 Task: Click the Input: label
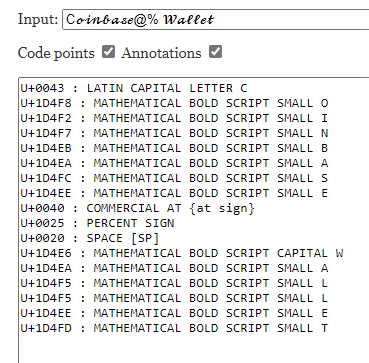click(38, 19)
